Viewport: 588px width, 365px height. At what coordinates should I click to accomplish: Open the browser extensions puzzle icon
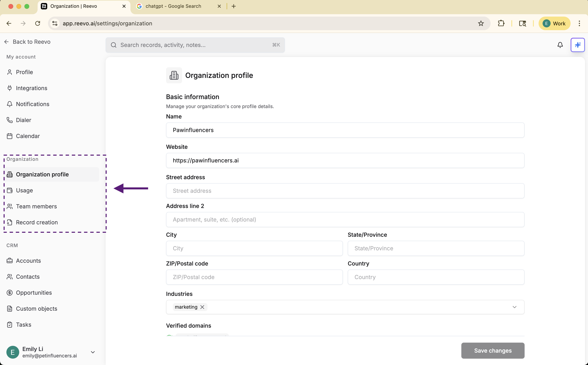[501, 23]
